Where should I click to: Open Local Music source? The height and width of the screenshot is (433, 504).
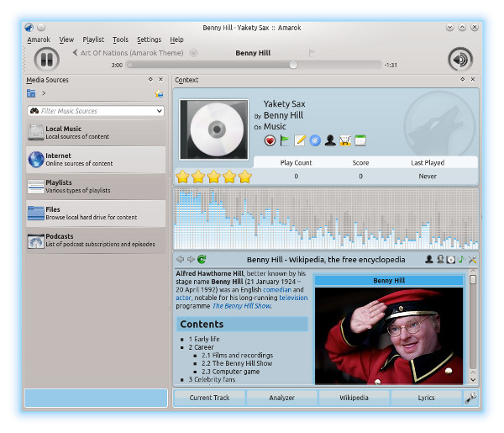[96, 133]
